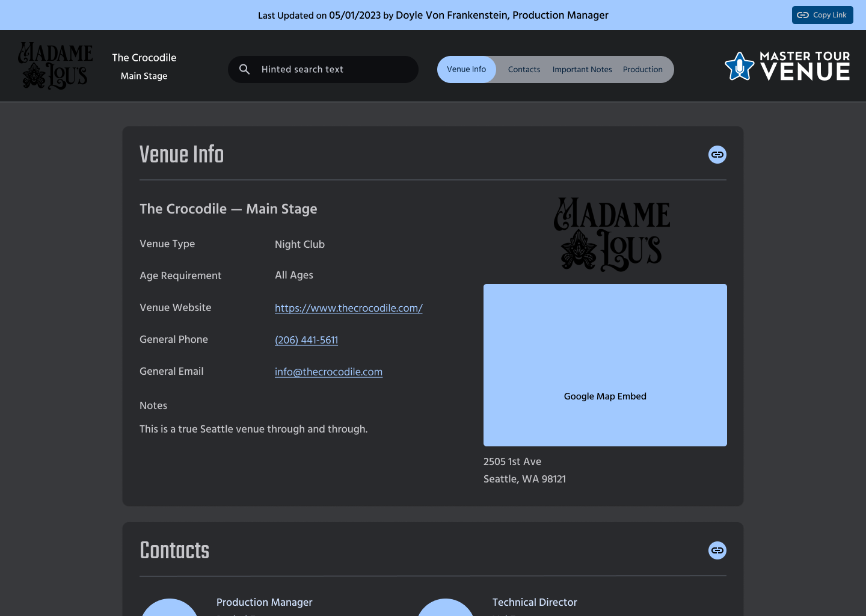Viewport: 866px width, 616px height.
Task: Click the Production Manager contact avatar
Action: tap(170, 608)
